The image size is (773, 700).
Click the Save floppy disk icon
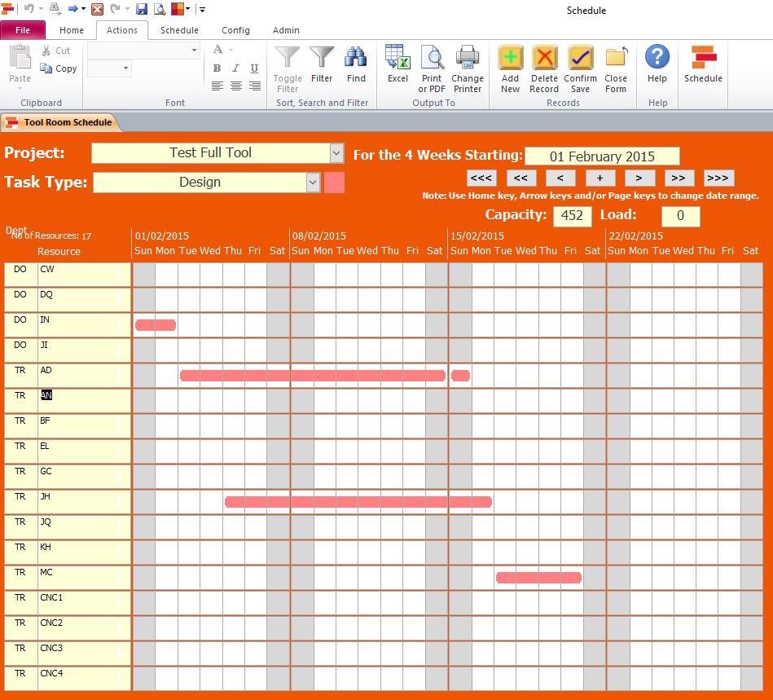142,9
